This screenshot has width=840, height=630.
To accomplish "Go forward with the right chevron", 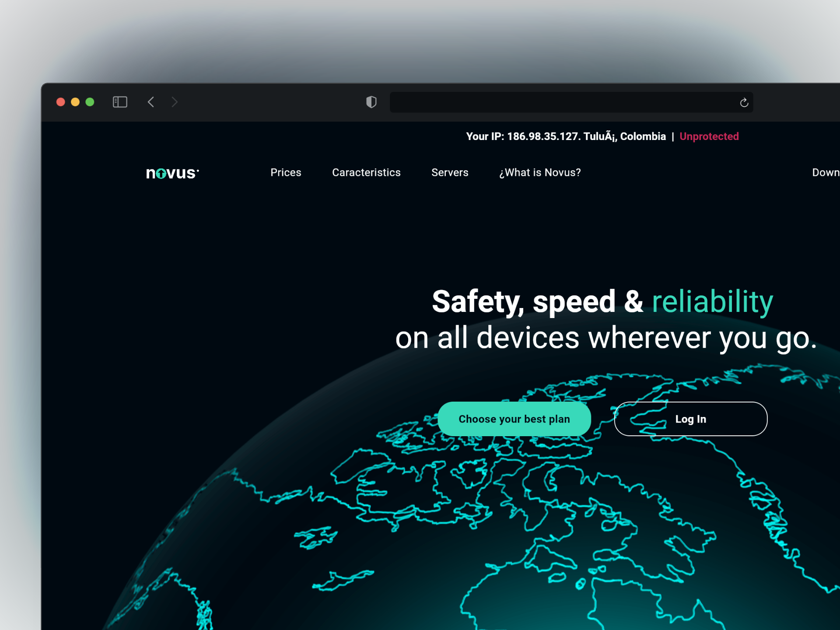I will click(x=175, y=102).
